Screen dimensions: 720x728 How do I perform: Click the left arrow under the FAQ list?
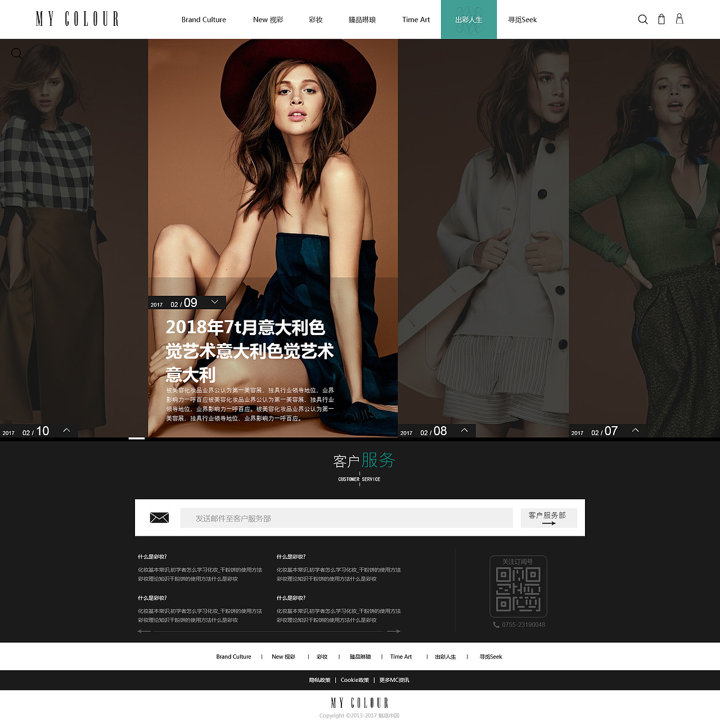point(144,631)
